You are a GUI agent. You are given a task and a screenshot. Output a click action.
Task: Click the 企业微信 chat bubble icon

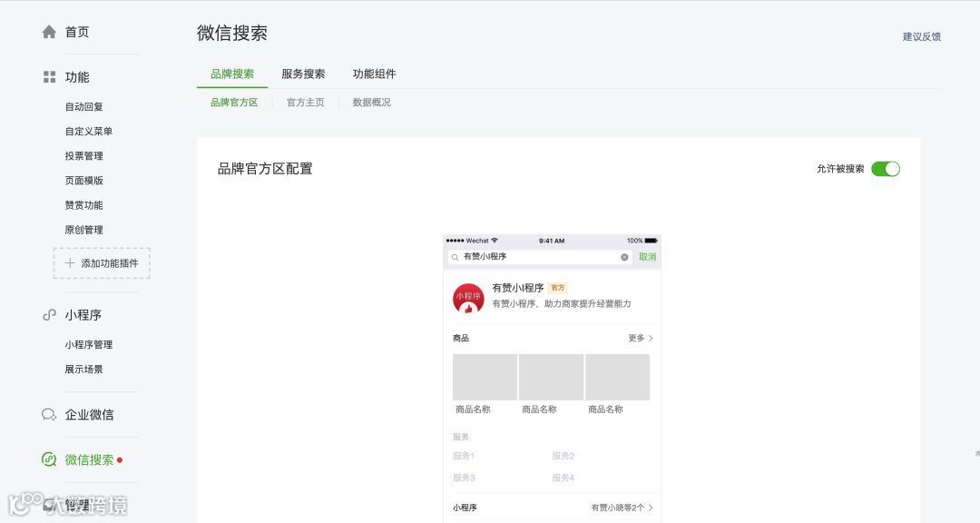49,414
